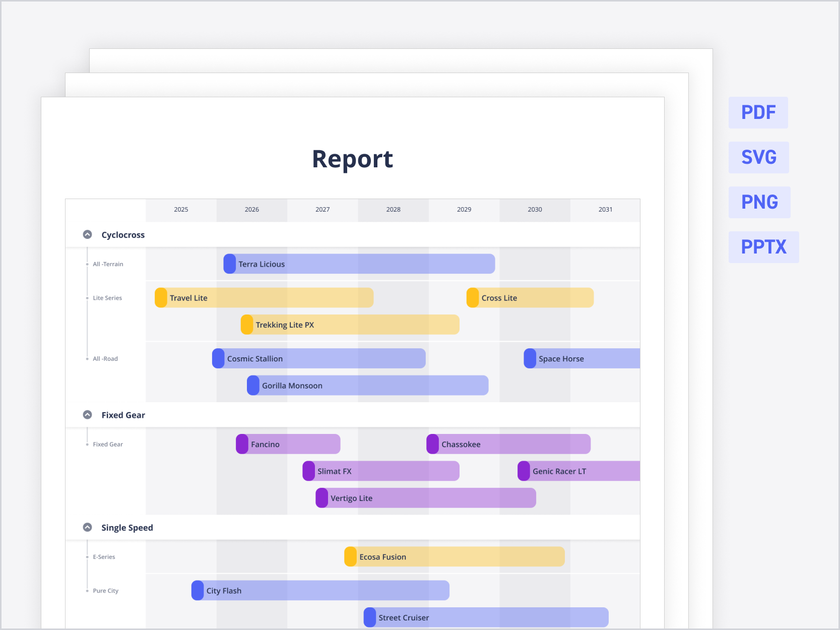Choose the PNG export format
Screen dimensions: 840x630
pyautogui.click(x=759, y=202)
